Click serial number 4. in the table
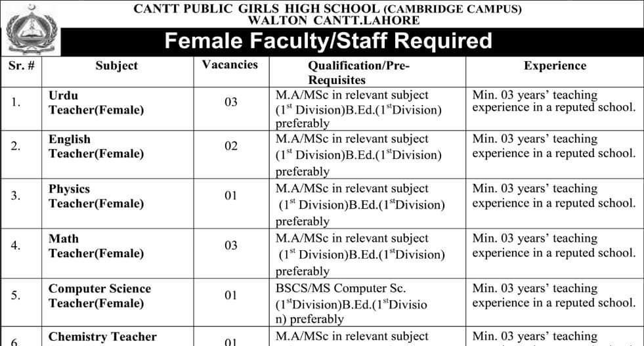 click(x=16, y=246)
